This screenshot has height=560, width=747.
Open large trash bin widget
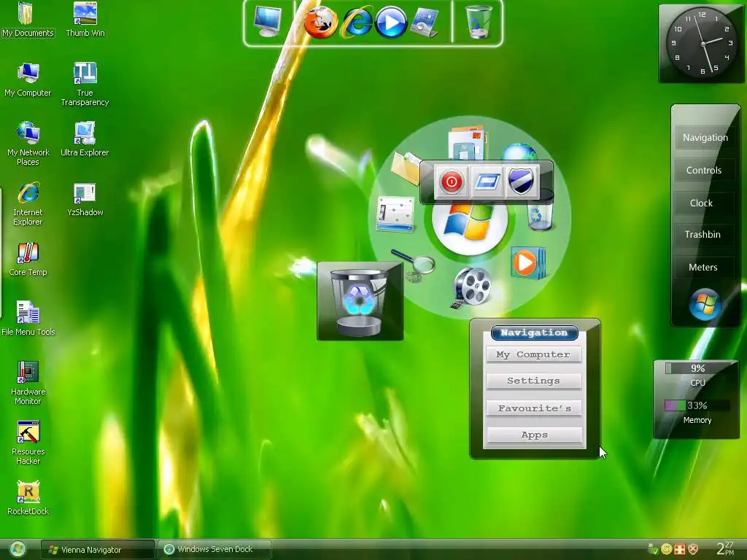360,301
